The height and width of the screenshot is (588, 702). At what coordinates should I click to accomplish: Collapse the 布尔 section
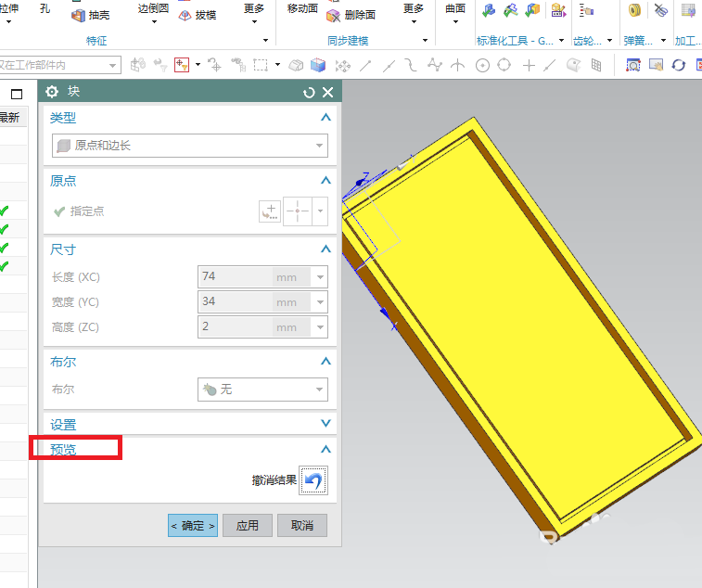coord(325,361)
